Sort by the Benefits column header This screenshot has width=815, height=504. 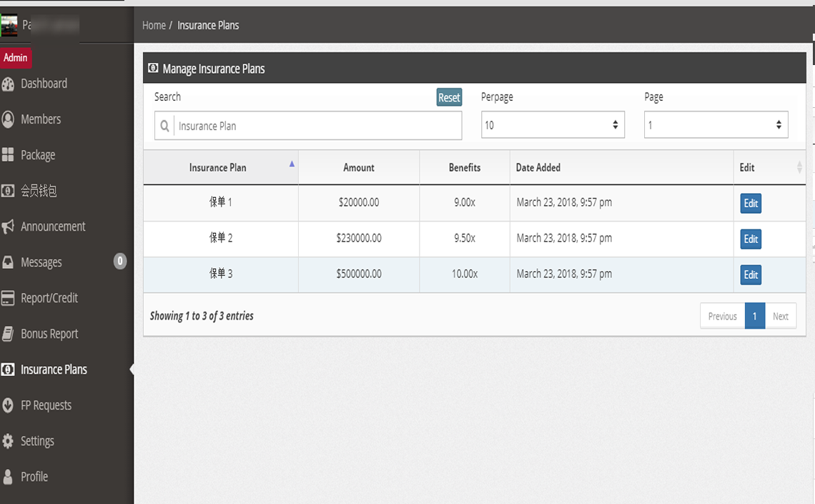(x=465, y=167)
